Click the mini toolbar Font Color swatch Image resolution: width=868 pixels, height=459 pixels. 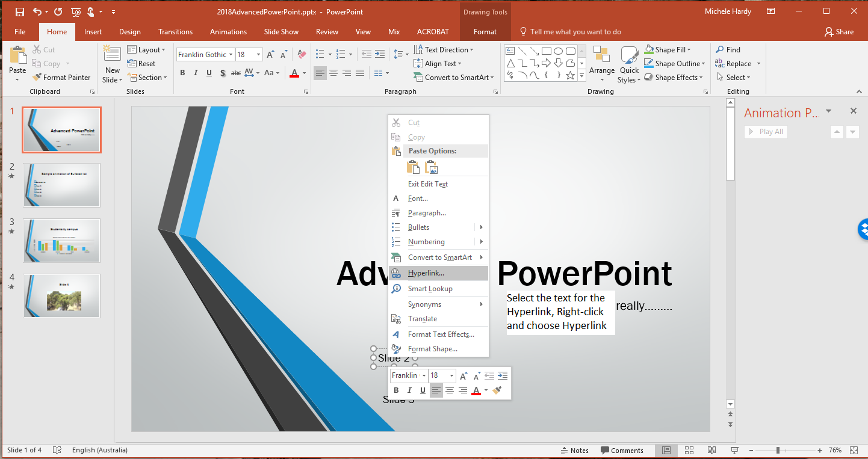point(476,390)
